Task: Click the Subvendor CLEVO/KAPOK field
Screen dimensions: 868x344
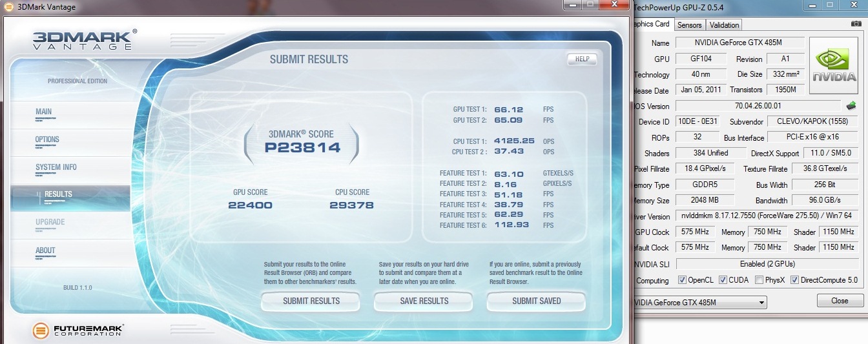Action: 811,121
